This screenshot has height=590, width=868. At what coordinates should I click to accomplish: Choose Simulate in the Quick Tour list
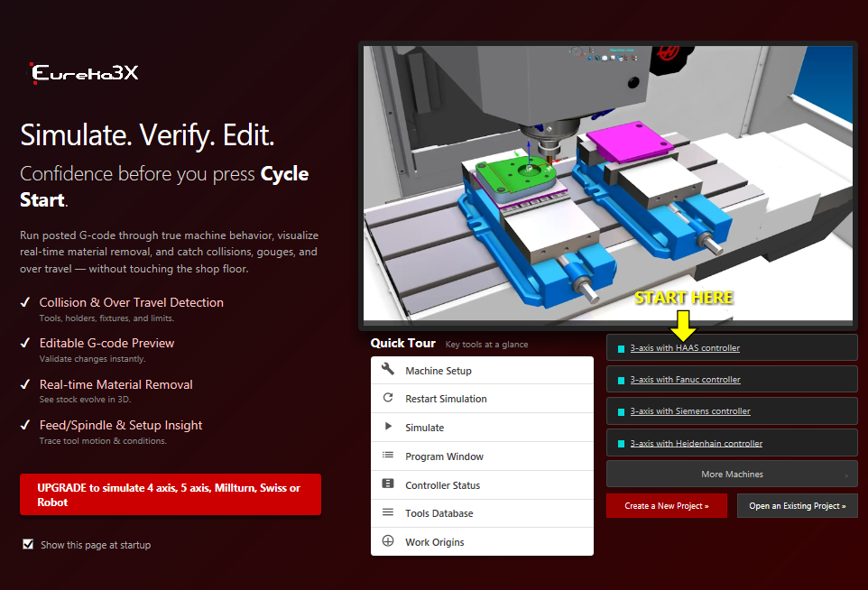[x=482, y=428]
